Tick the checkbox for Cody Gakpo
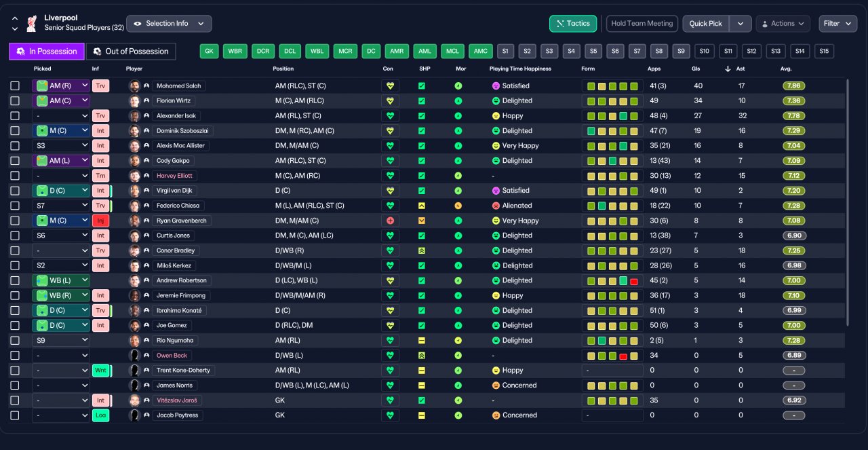The height and width of the screenshot is (450, 868). pyautogui.click(x=15, y=161)
